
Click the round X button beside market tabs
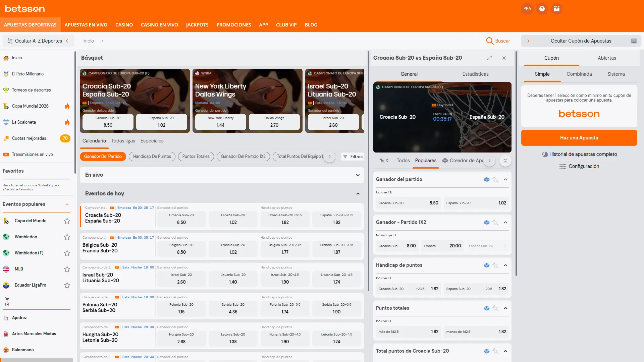(x=505, y=161)
